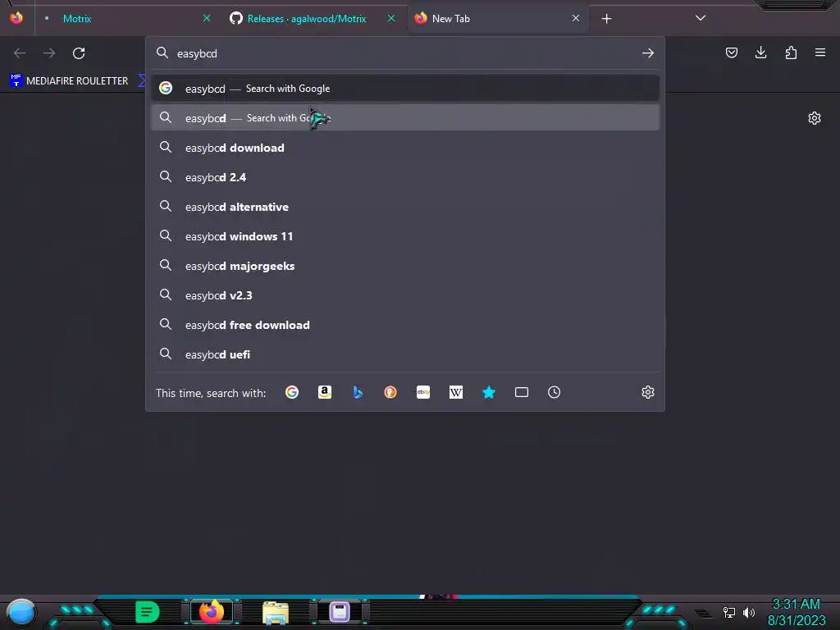Click the Google one-off search engine icon

pos(292,392)
